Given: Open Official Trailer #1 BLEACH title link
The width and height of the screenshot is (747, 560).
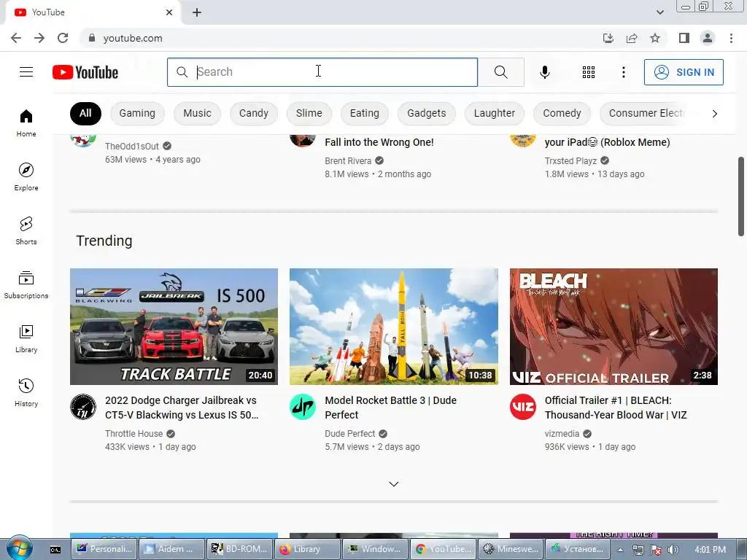Looking at the screenshot, I should [616, 408].
